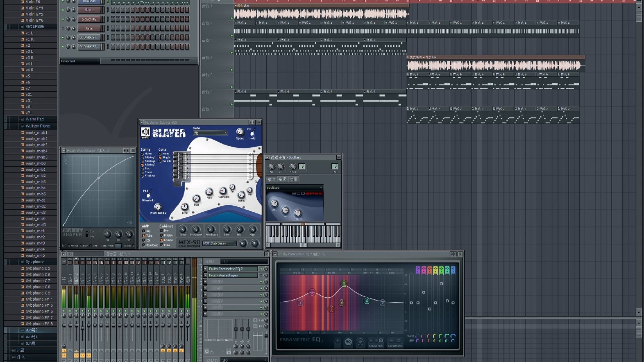Viewport: 644px width, 362px height.
Task: Open the MST:Dub Delay effect dropdown
Action: [x=220, y=243]
